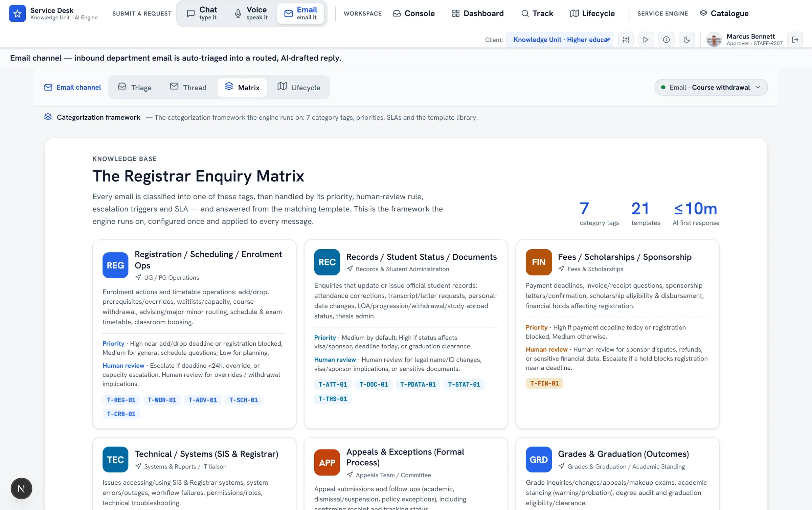Click the 21 templates stat
812x510 pixels.
click(x=646, y=213)
